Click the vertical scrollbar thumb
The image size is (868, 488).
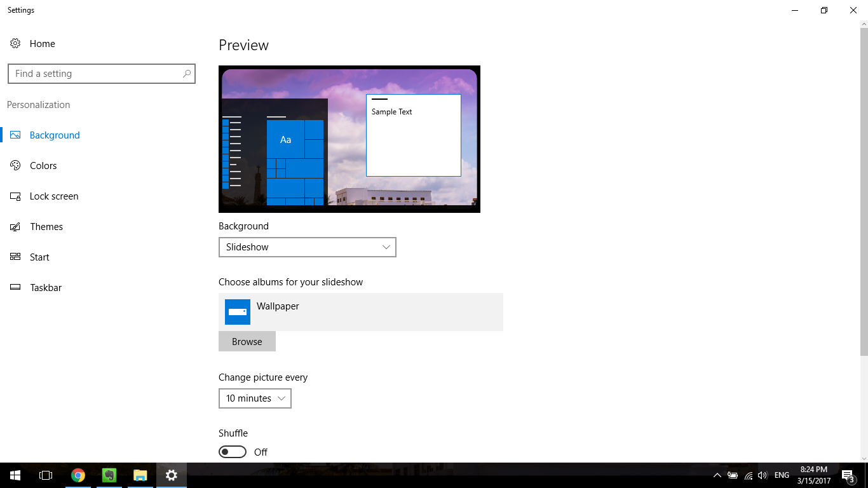(x=864, y=193)
